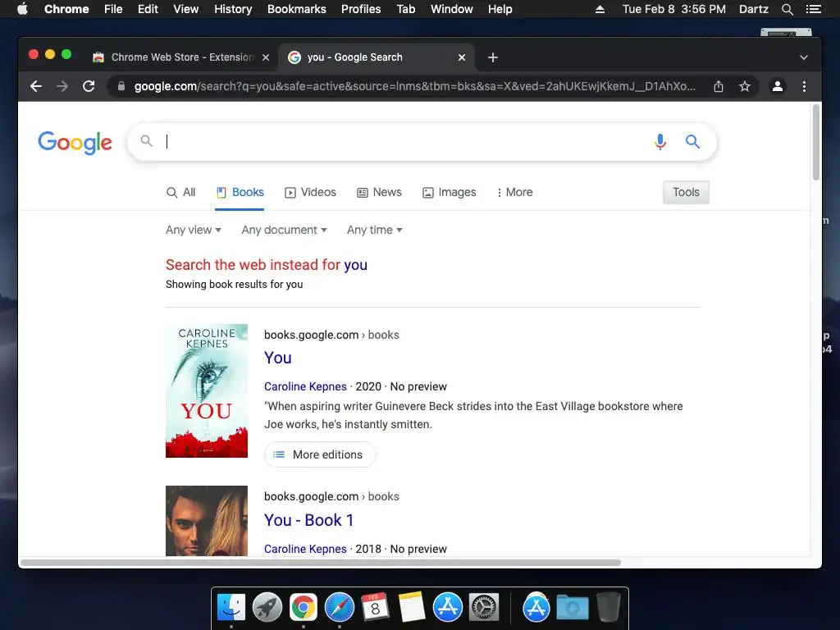Click the teal 'YOU' book cover thumbnail
840x630 pixels.
click(206, 390)
